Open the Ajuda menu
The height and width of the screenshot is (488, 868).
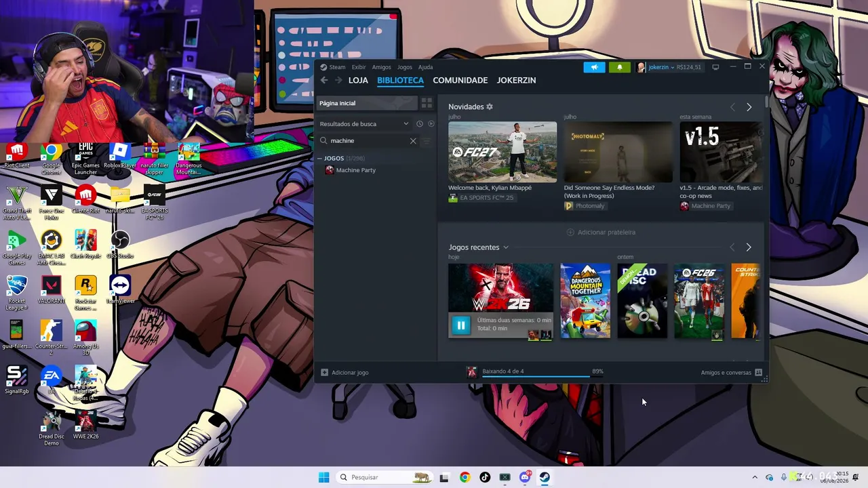coord(425,67)
